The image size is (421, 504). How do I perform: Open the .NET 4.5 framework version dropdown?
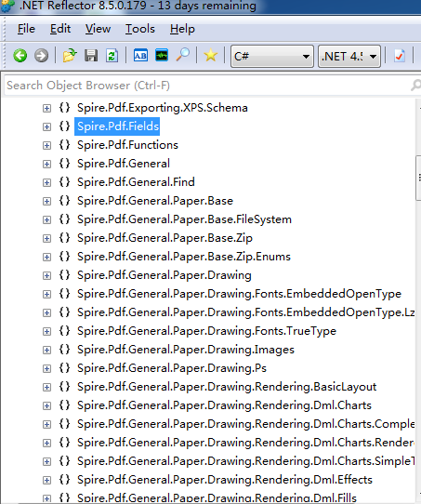tap(349, 56)
